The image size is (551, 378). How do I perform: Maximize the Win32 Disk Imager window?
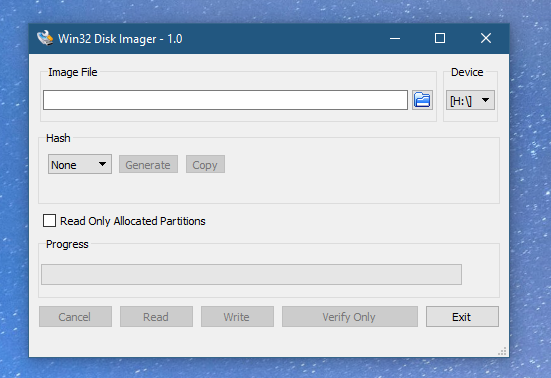click(x=440, y=38)
